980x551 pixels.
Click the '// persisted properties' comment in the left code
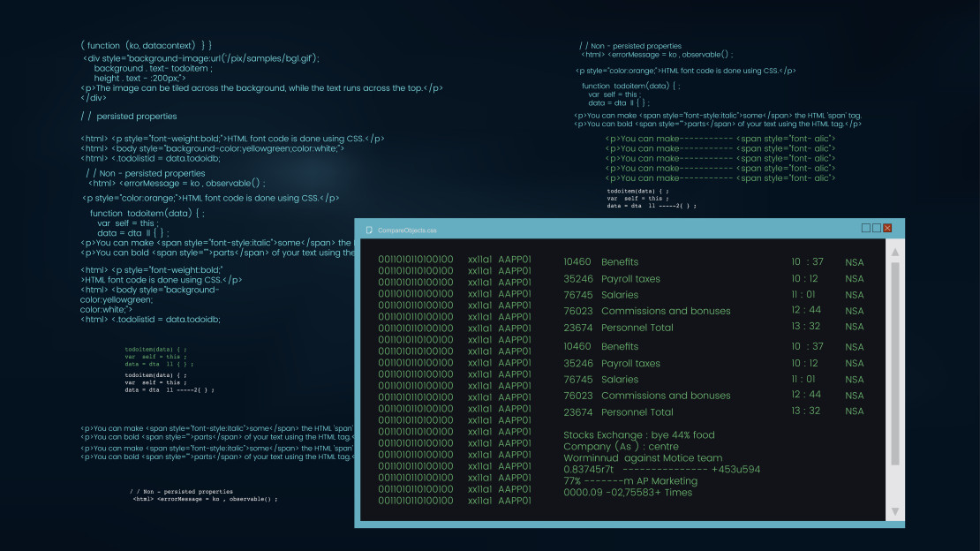(x=129, y=117)
